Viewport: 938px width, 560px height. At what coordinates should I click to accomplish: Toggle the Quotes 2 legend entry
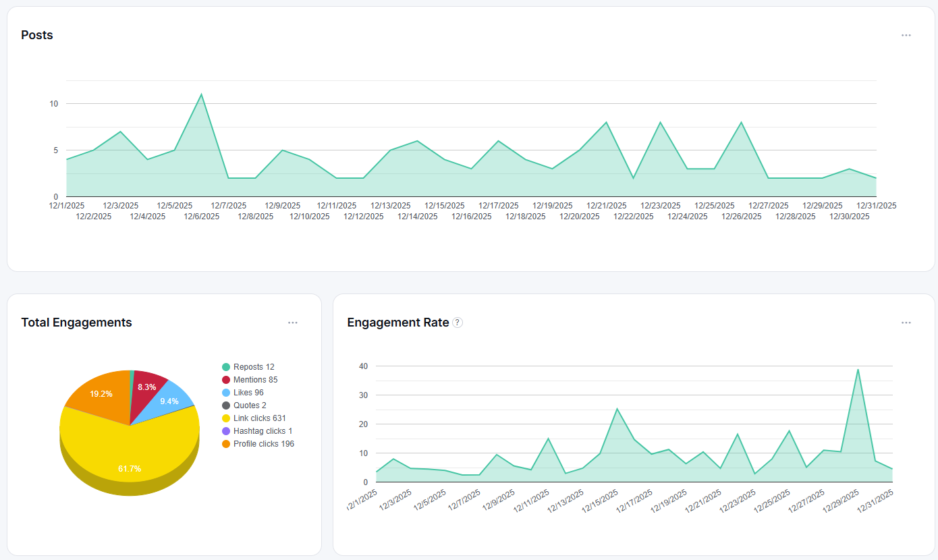pyautogui.click(x=244, y=405)
